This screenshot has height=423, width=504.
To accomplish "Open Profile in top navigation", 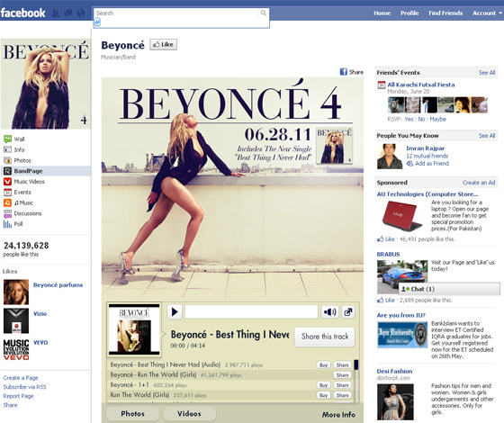I will [409, 13].
